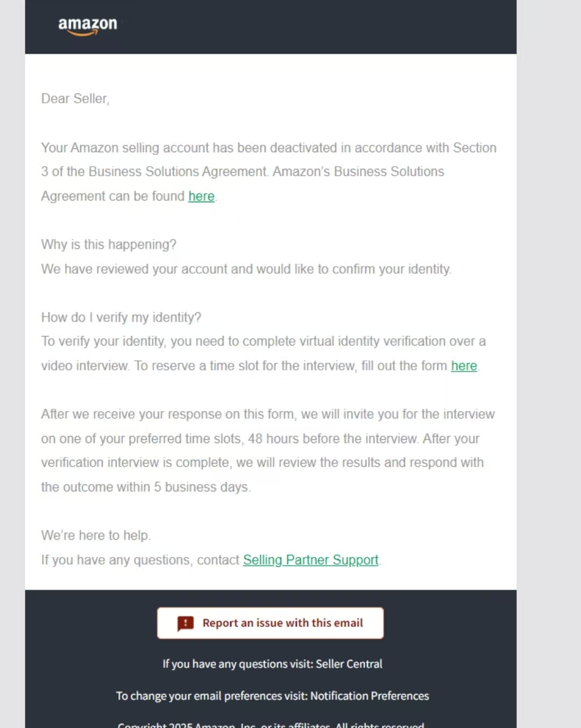The height and width of the screenshot is (728, 581).
Task: Click the red exclamation speech bubble icon
Action: (x=186, y=623)
